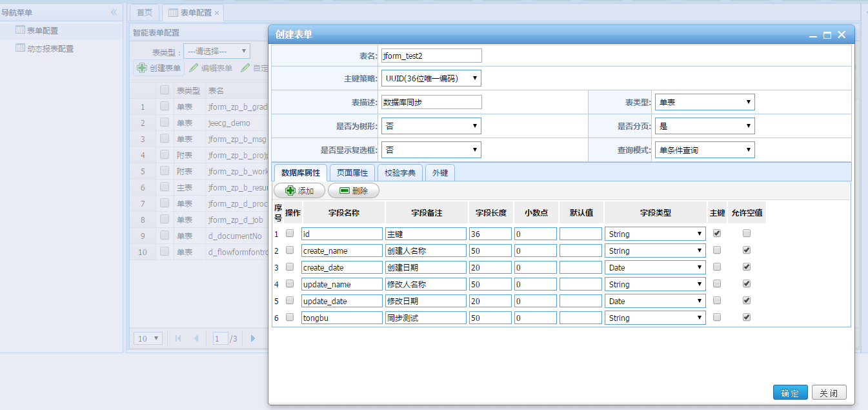The width and height of the screenshot is (868, 410).
Task: Switch to the 页面属性 tab
Action: [352, 173]
